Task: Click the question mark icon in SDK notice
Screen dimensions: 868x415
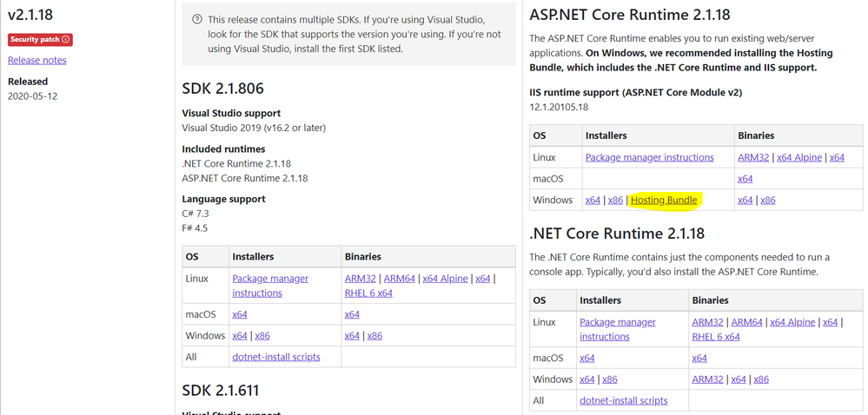Action: (x=197, y=20)
